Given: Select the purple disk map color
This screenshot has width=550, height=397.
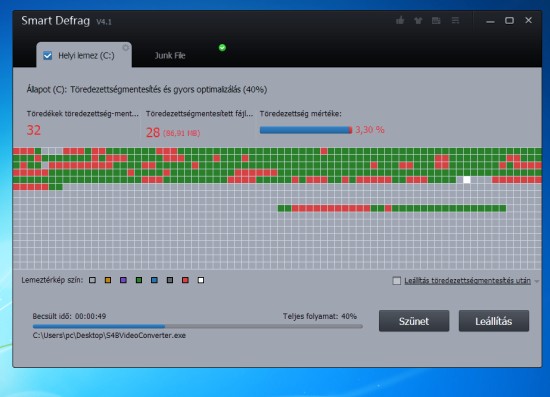Looking at the screenshot, I should coord(123,280).
